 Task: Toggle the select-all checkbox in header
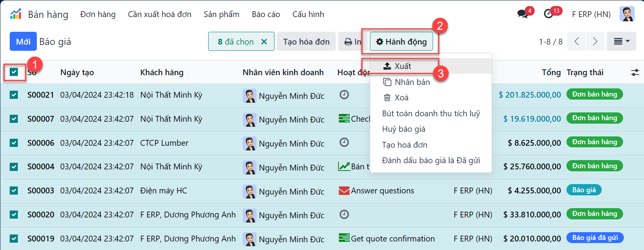pos(14,72)
